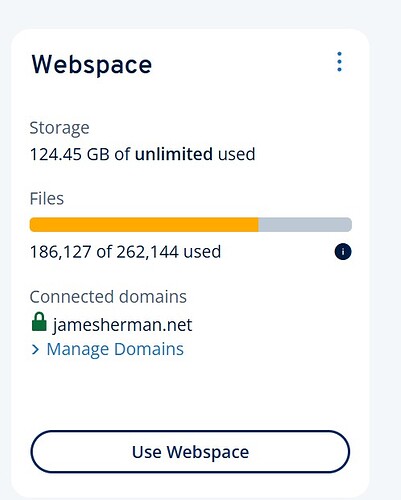This screenshot has height=500, width=401.
Task: Click the Connected domains label
Action: pos(108,297)
